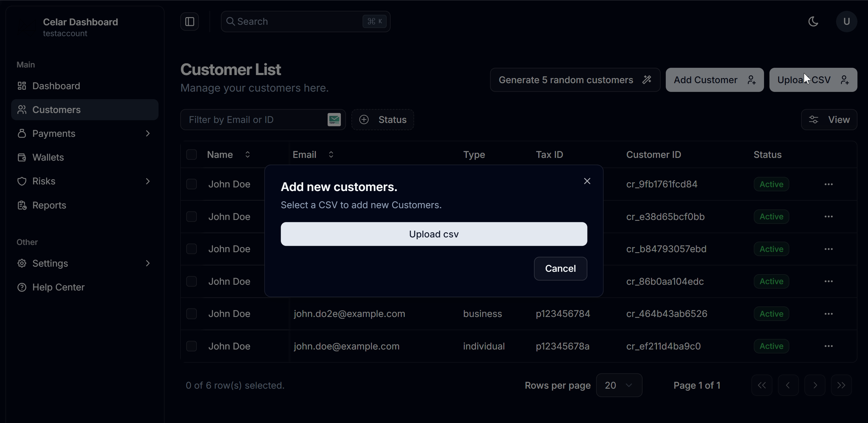The image size is (868, 423).
Task: Open row actions for cr_ef211d4ba9c0
Action: pyautogui.click(x=828, y=346)
